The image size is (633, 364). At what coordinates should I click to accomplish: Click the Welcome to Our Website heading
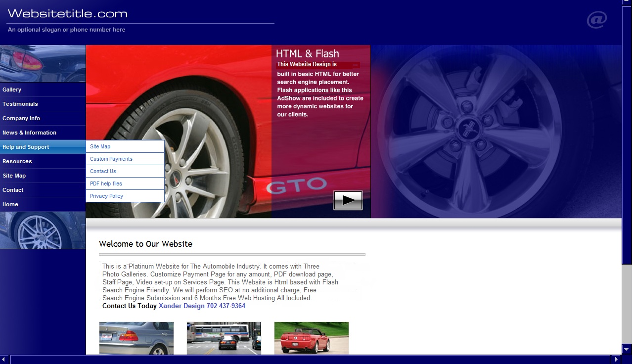[x=145, y=244]
